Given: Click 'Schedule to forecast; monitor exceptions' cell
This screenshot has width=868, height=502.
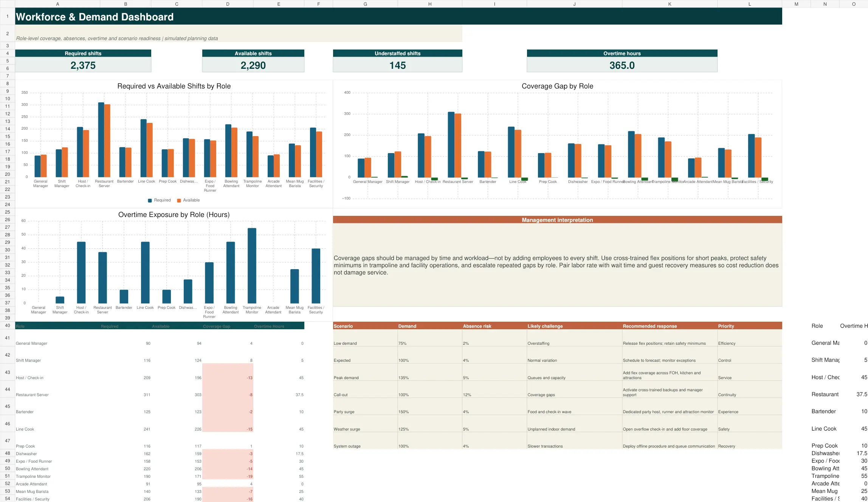Looking at the screenshot, I should click(670, 355).
